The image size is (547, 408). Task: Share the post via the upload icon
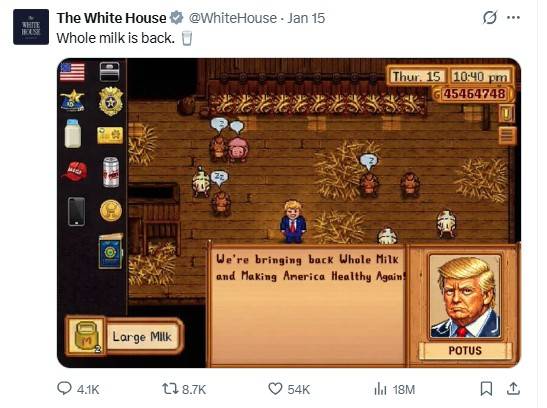513,388
